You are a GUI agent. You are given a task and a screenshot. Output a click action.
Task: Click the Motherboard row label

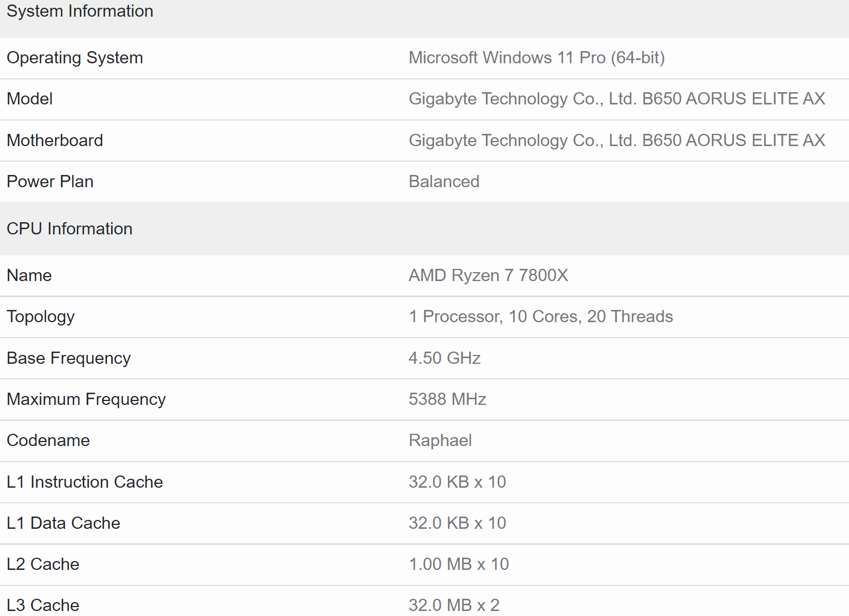[x=55, y=141]
